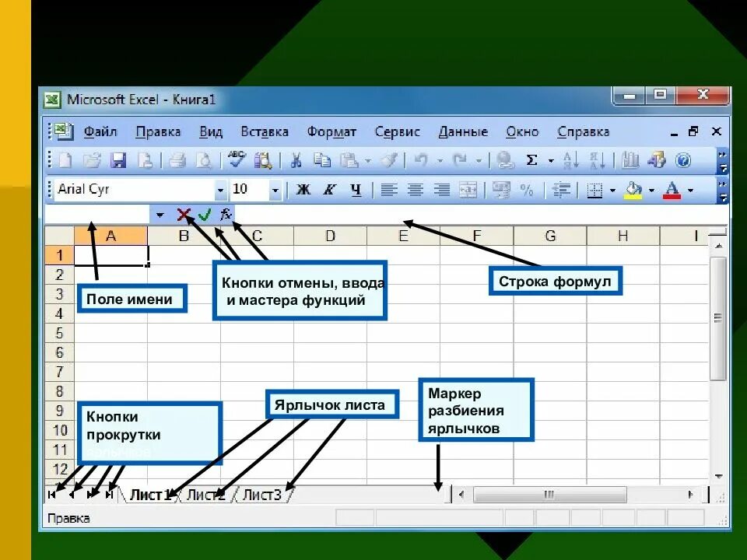Toggle italic formatting (К)
Screen dimensions: 747x560
click(x=330, y=190)
